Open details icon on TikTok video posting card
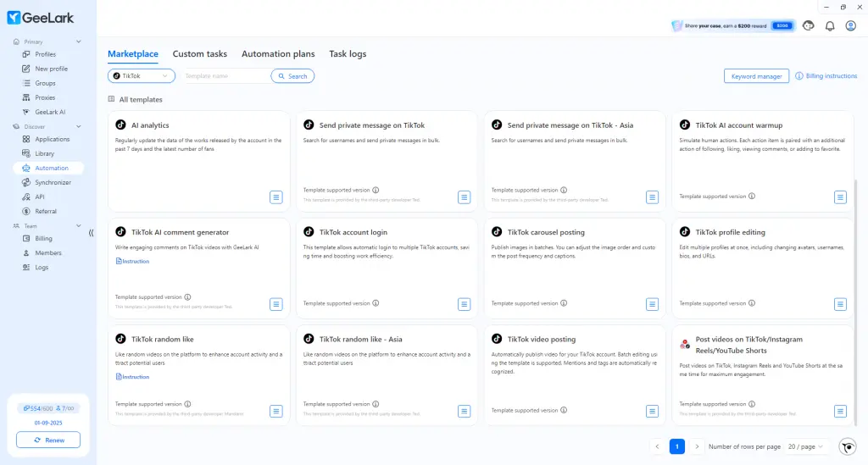 [652, 411]
